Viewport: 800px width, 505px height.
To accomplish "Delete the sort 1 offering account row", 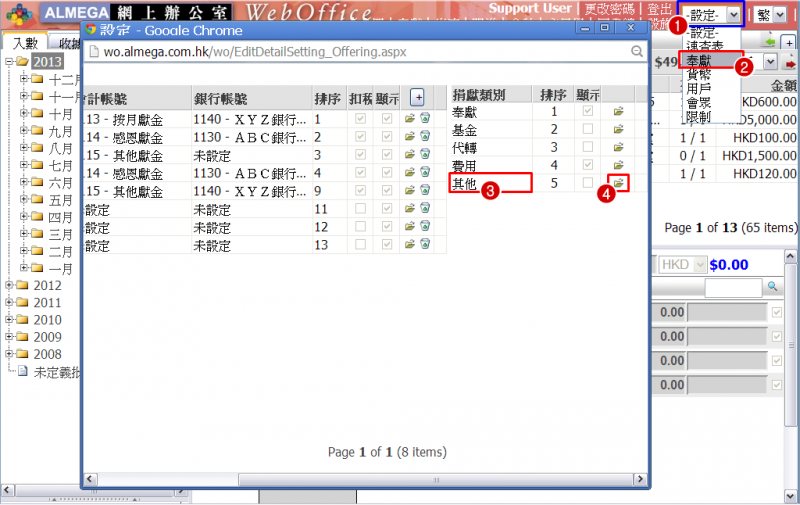I will click(x=425, y=118).
